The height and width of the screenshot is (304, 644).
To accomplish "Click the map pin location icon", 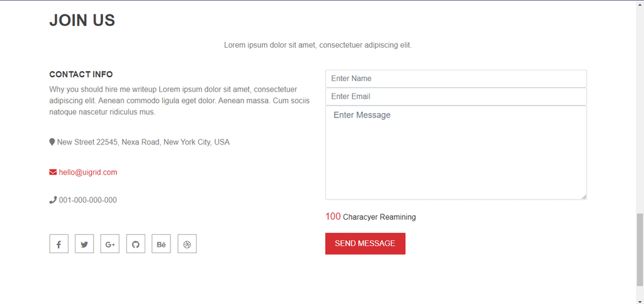I will point(52,143).
